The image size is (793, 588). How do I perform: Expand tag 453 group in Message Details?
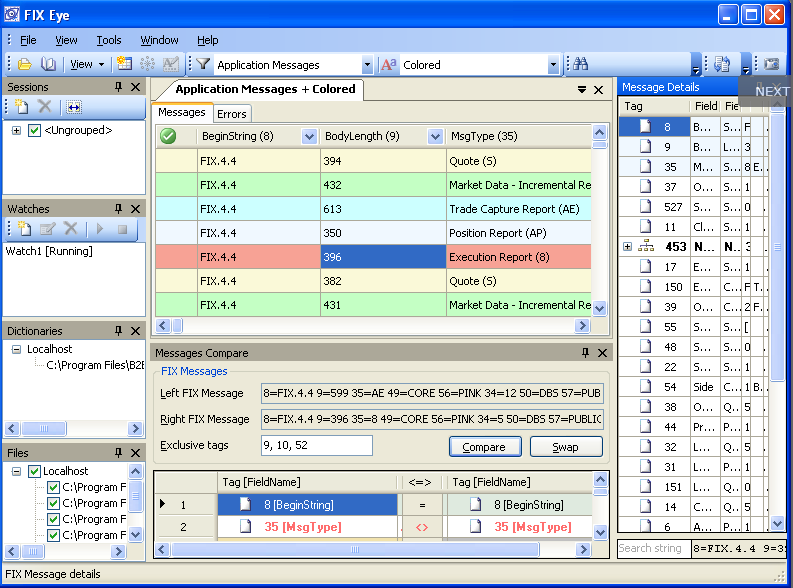[628, 247]
